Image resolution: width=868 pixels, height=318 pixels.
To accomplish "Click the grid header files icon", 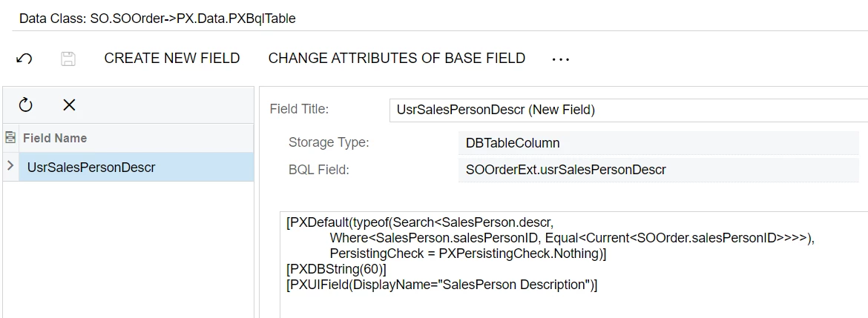I will point(10,138).
